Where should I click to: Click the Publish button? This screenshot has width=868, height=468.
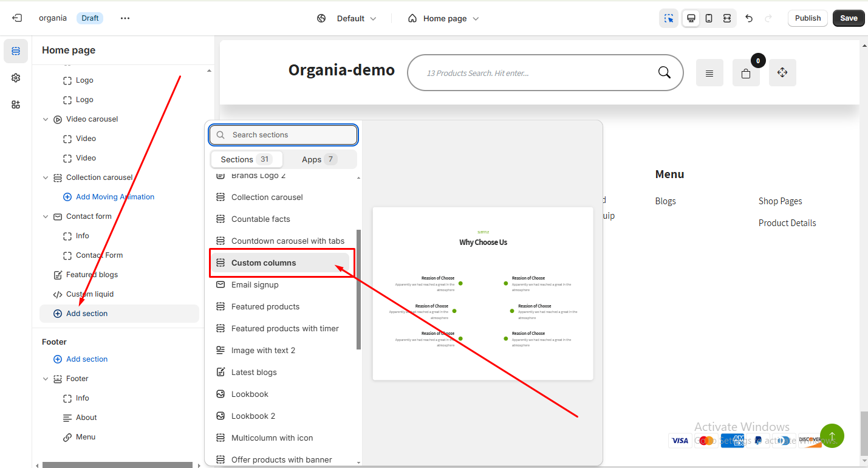(x=808, y=18)
